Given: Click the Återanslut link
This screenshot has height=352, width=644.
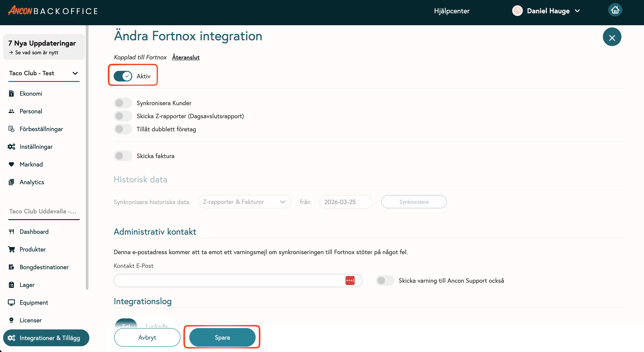Looking at the screenshot, I should click(x=186, y=57).
